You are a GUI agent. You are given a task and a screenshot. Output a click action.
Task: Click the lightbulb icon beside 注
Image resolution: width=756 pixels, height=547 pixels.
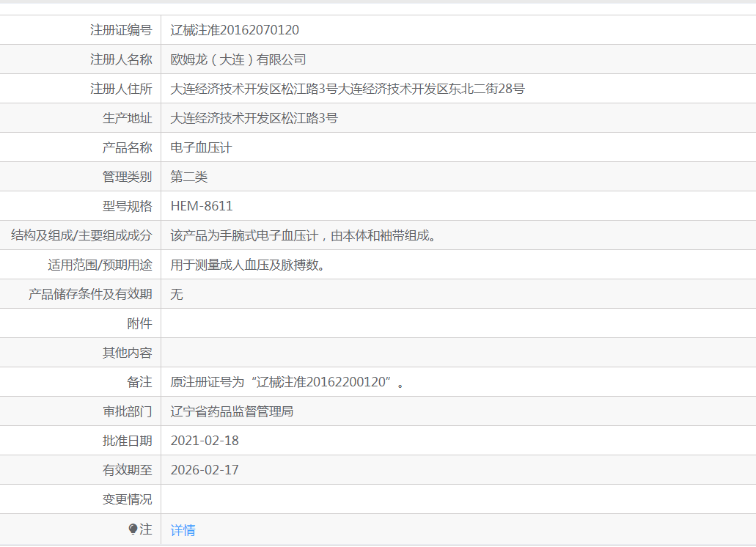(133, 529)
